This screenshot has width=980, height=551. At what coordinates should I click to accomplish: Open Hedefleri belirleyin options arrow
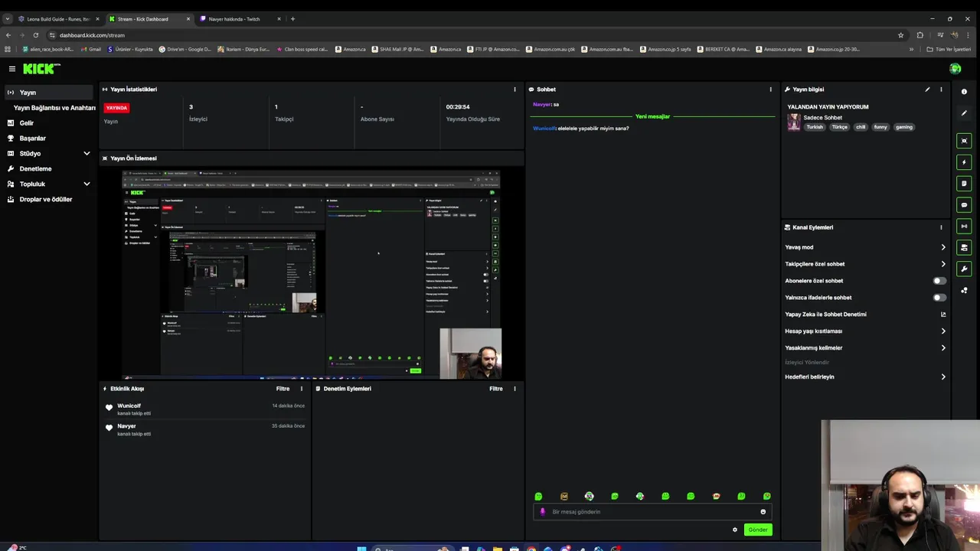point(942,377)
